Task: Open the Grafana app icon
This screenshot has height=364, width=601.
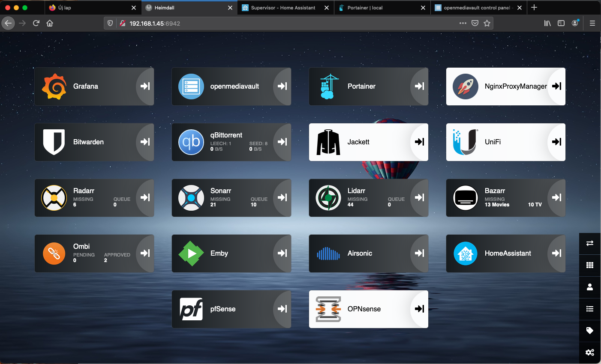Action: 54,87
